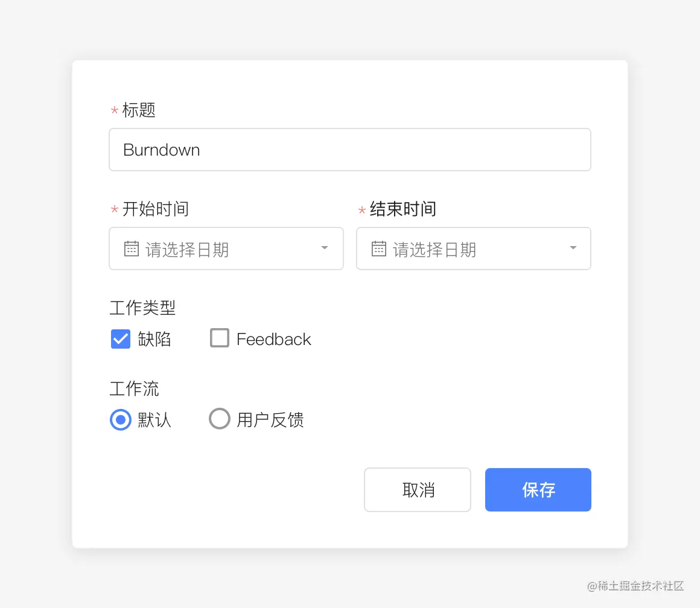Enable the Feedback checkbox
The image size is (700, 608).
(219, 338)
